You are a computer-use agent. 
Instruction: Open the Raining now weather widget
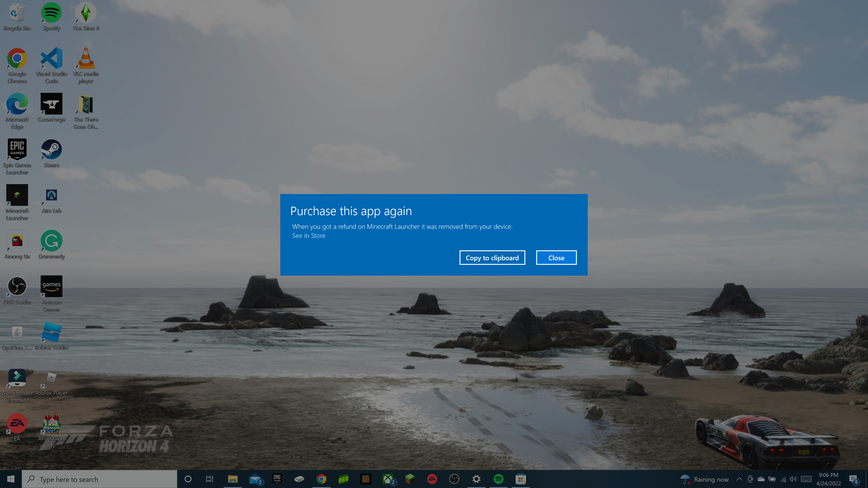pos(704,479)
